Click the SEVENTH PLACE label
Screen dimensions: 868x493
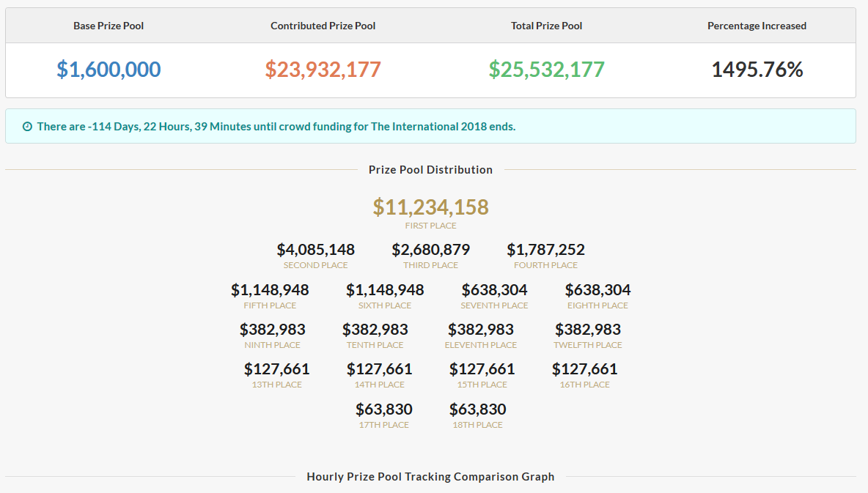494,305
